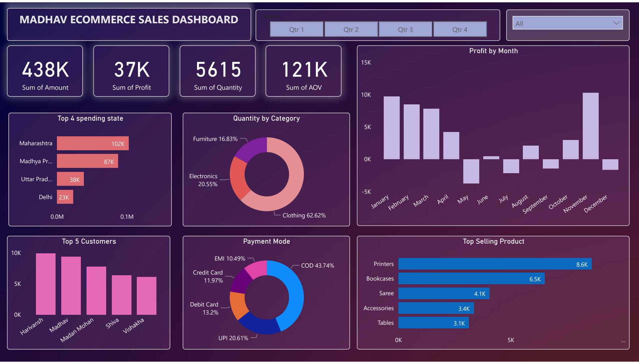Click the Sum of Profit card
The width and height of the screenshot is (639, 364).
click(131, 71)
